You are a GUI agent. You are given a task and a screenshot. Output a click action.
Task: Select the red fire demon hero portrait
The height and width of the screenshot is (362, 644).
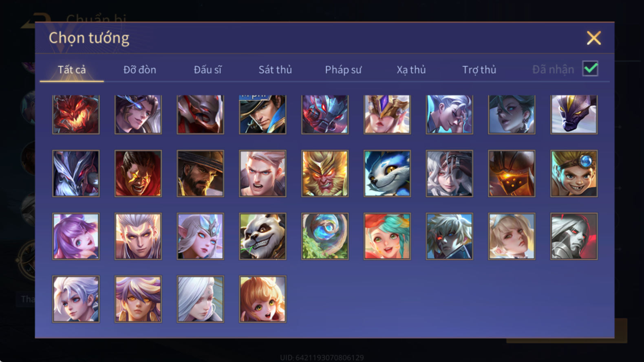tap(76, 114)
